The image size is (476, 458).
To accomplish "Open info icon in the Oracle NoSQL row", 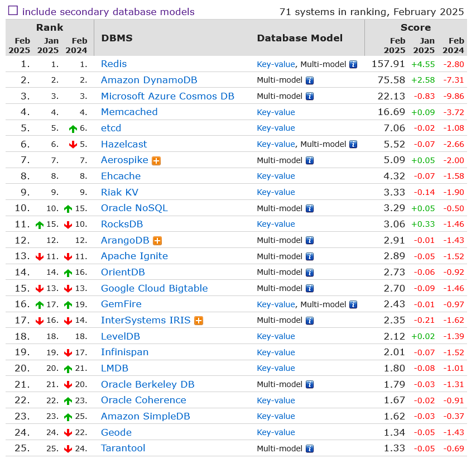I will [x=310, y=208].
